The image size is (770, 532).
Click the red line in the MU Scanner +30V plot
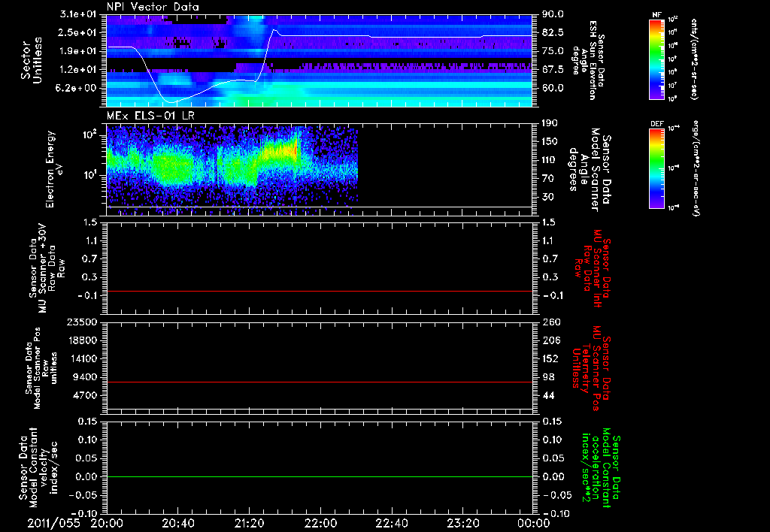tap(319, 291)
